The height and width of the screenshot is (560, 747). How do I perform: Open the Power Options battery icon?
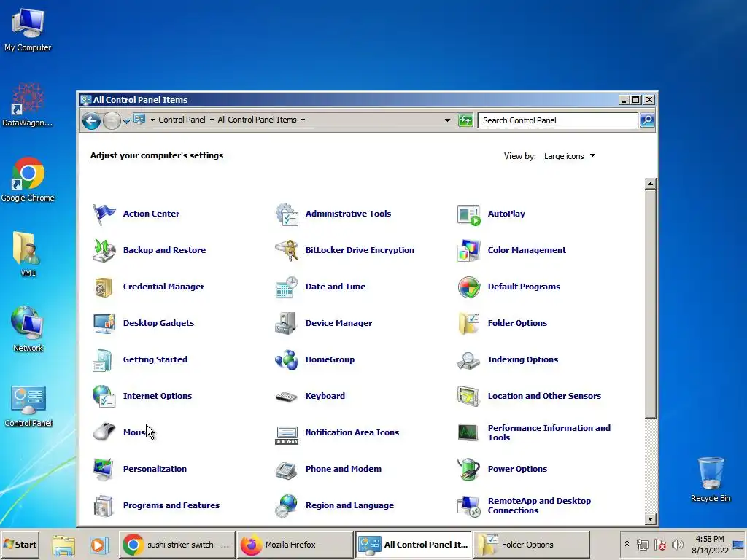click(469, 469)
